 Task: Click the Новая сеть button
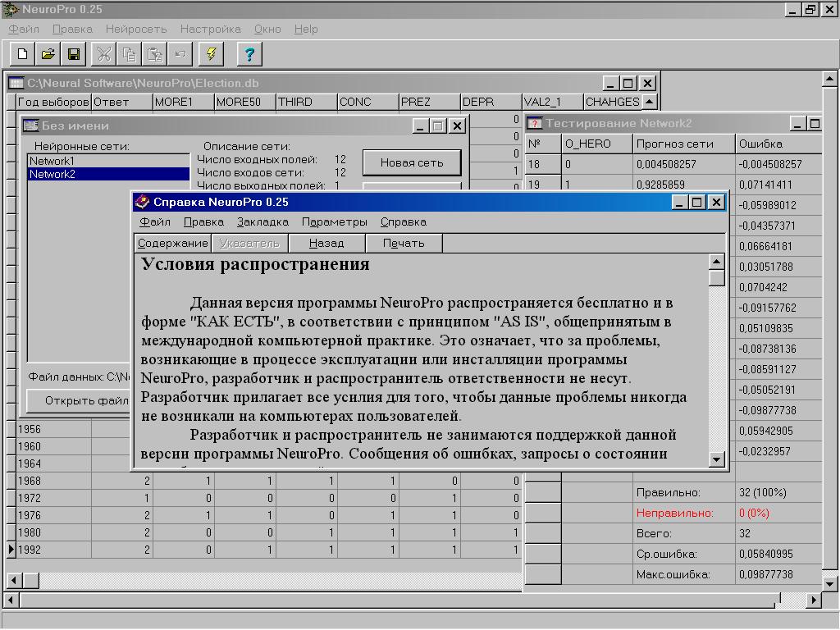412,162
